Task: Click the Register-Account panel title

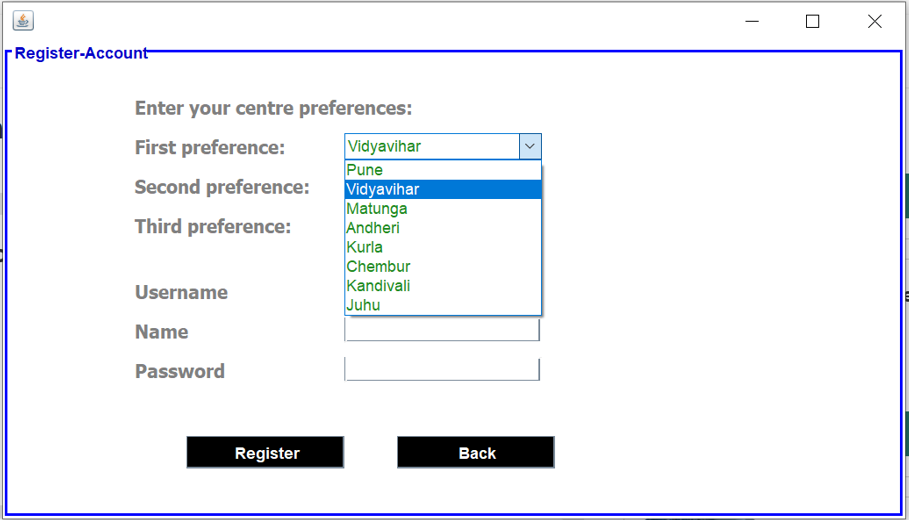Action: pos(81,53)
